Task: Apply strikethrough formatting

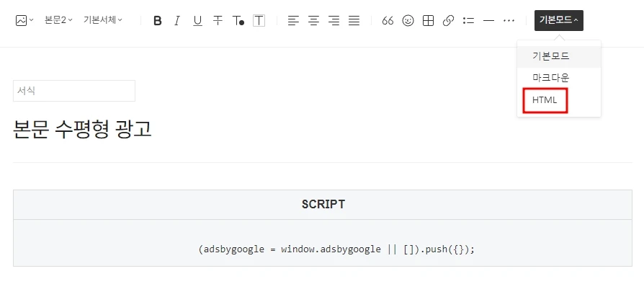Action: 218,21
